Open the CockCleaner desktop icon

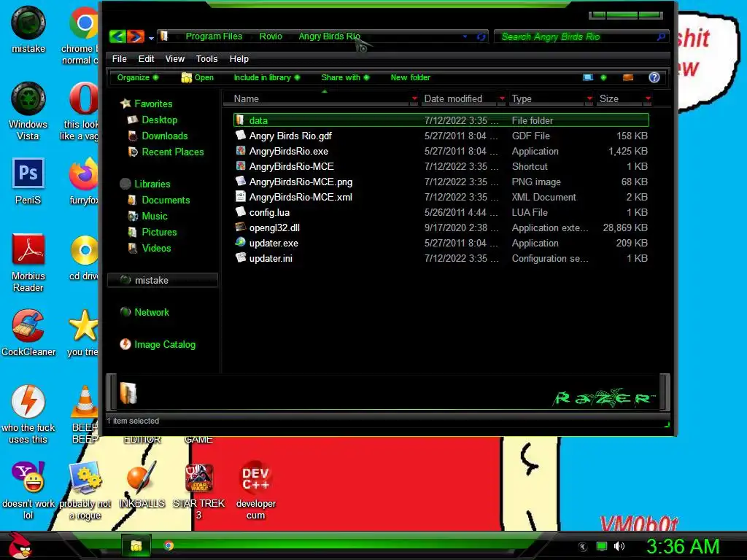tap(28, 333)
